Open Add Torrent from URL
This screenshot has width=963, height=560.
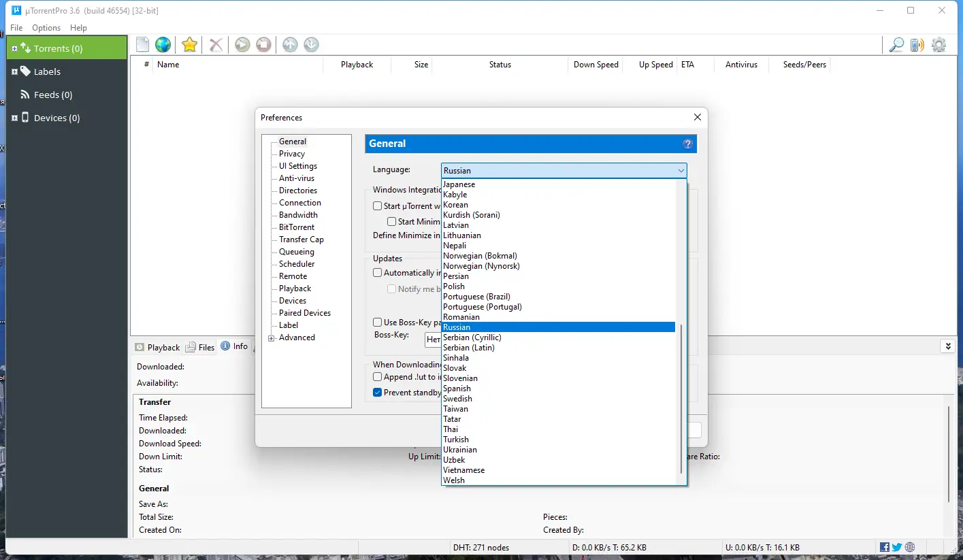click(x=163, y=44)
